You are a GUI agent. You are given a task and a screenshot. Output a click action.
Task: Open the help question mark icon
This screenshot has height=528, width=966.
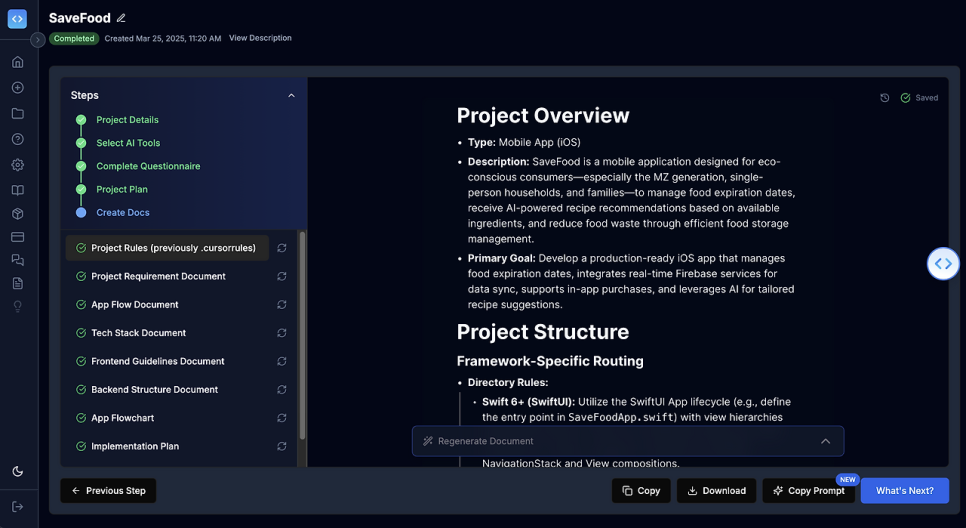pos(18,139)
